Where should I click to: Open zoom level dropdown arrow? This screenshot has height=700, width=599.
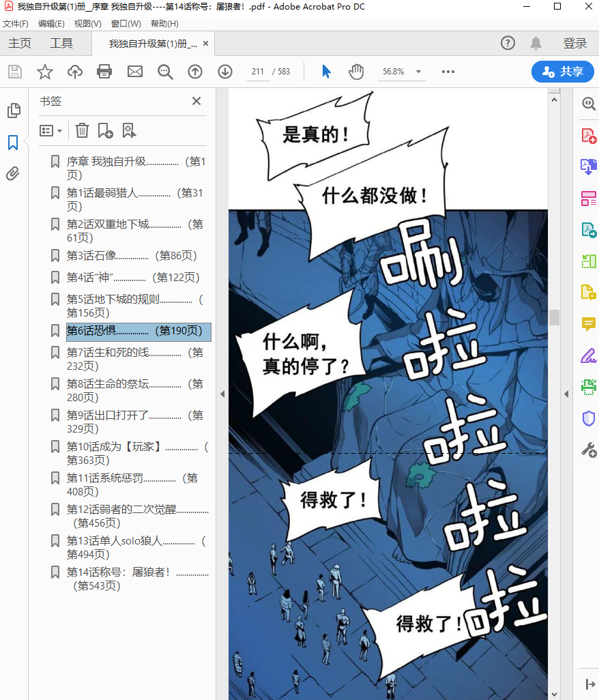(418, 72)
